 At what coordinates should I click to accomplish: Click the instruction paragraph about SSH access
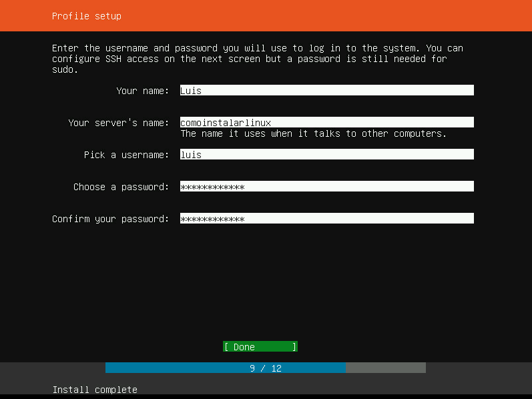click(x=257, y=59)
